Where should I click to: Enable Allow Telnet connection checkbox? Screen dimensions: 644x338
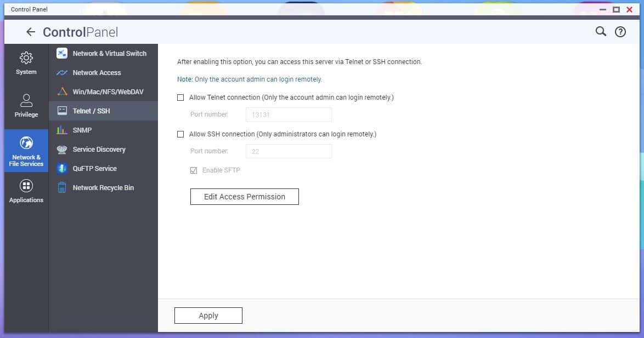tap(180, 98)
